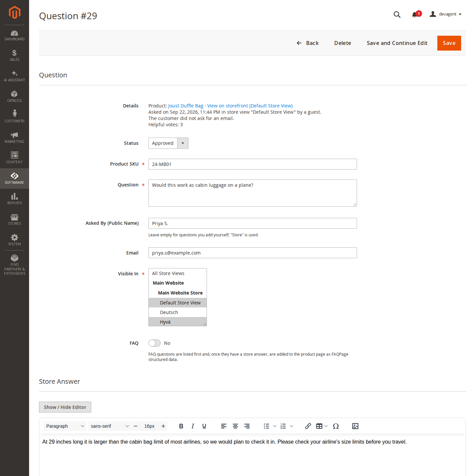Insert a numbered list
Screen dimensions: 476x476
click(283, 426)
